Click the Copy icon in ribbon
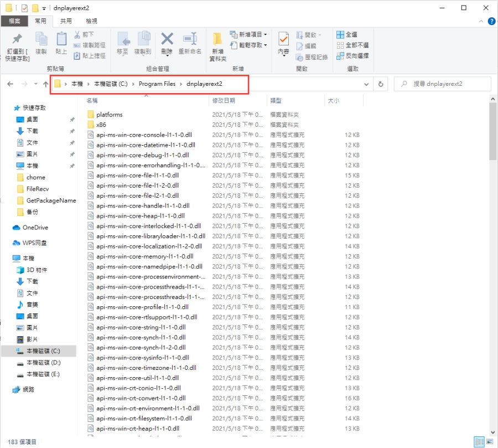This screenshot has height=448, width=498. point(41,39)
